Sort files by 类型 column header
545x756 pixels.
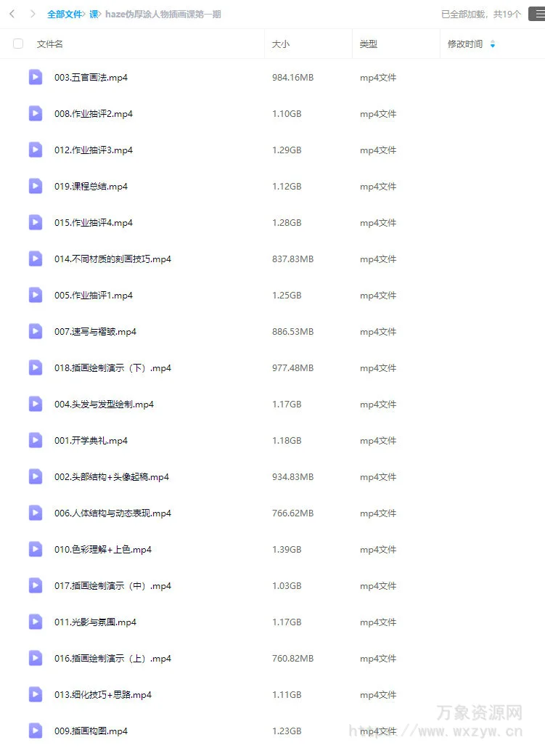click(x=369, y=44)
